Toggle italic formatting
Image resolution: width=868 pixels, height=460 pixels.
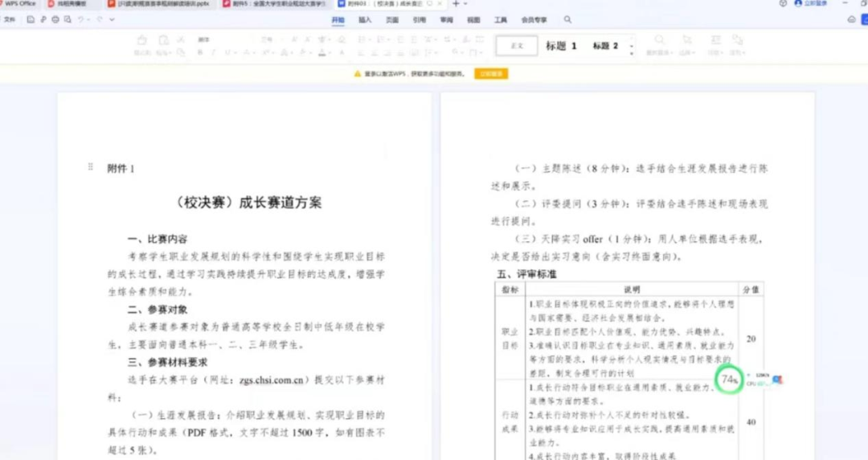pos(213,53)
